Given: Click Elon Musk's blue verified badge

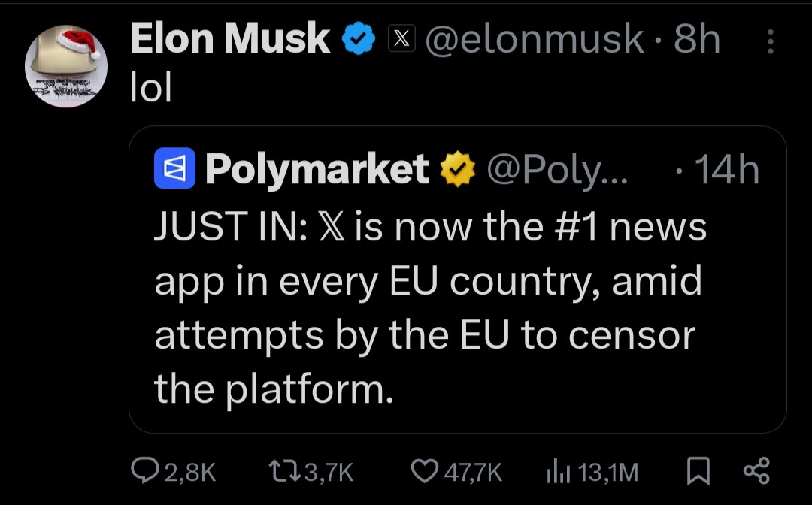Looking at the screenshot, I should 359,39.
